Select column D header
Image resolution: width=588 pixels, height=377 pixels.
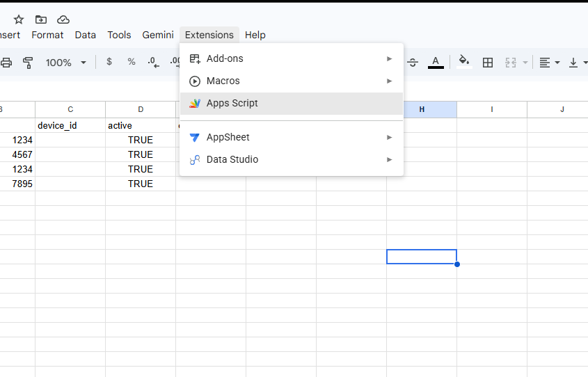[x=141, y=109]
